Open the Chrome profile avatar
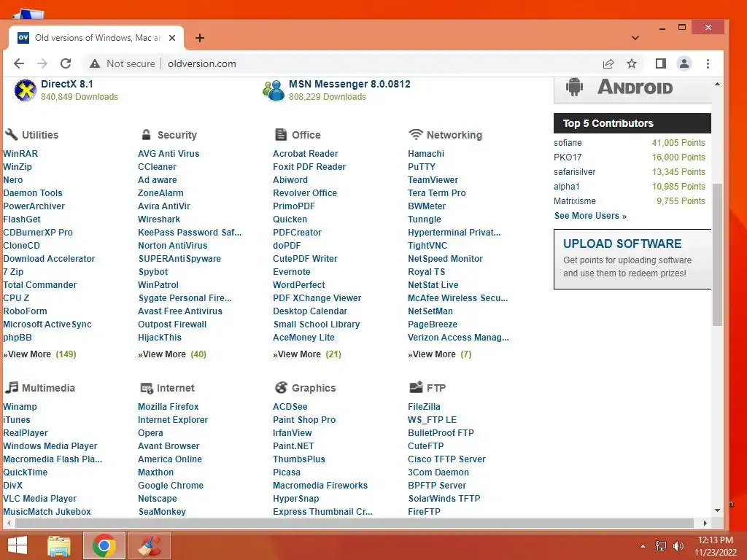Viewport: 747px width, 560px height. [684, 63]
